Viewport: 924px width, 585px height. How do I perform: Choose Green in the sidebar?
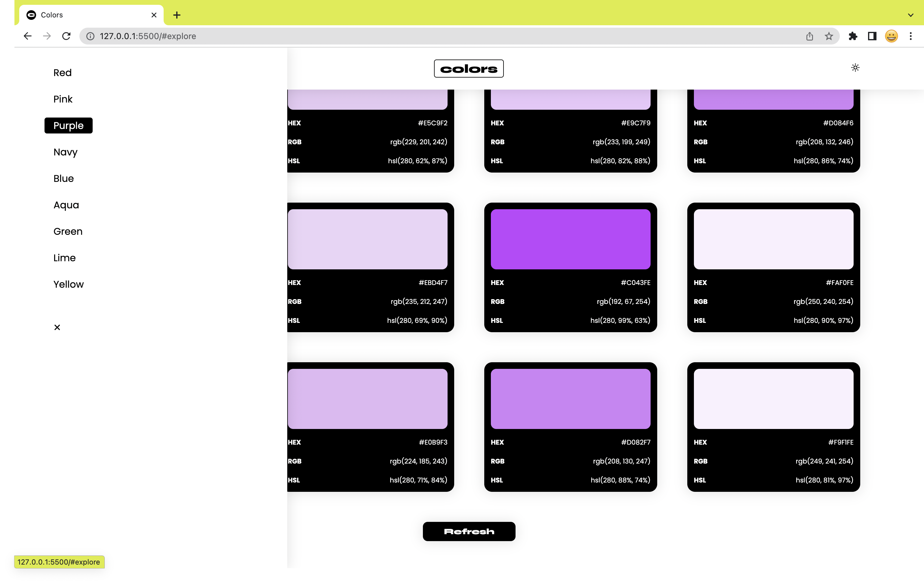(x=68, y=231)
